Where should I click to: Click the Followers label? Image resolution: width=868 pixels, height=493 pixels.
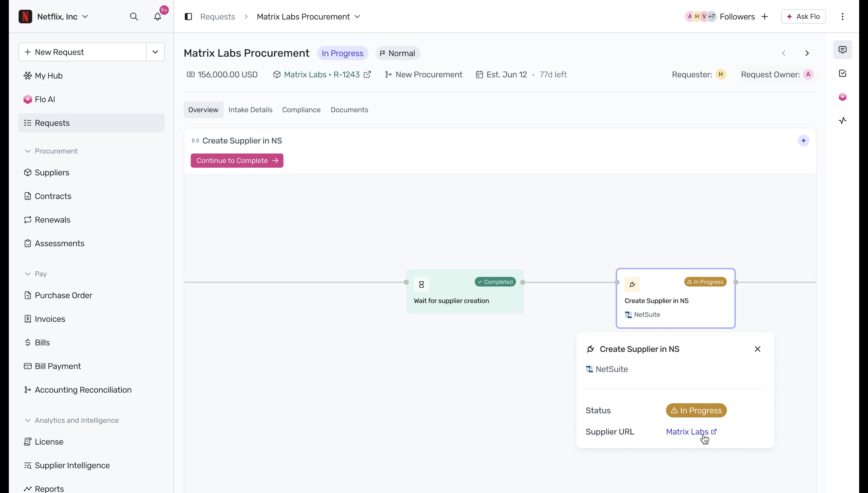point(737,17)
